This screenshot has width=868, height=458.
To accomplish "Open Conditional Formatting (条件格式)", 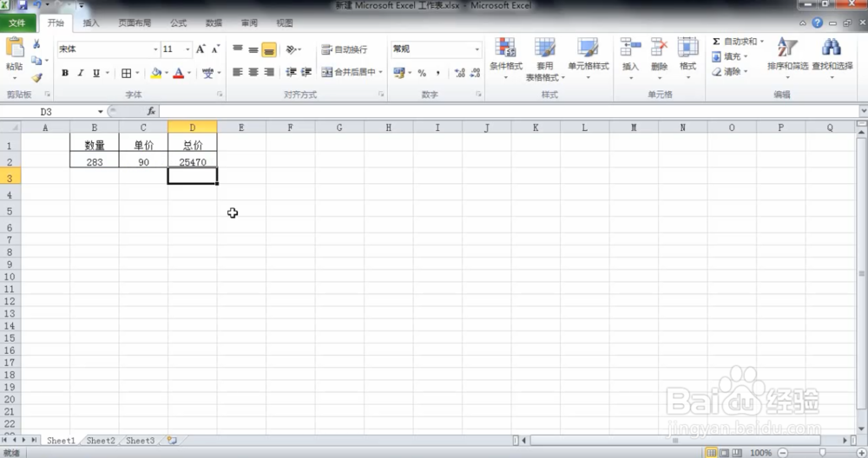I will (505, 58).
